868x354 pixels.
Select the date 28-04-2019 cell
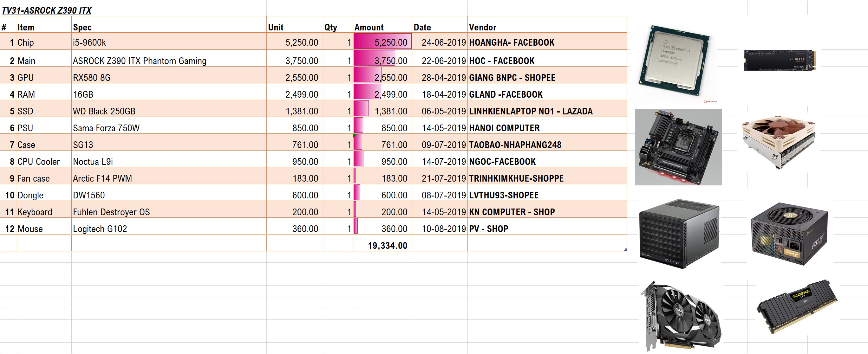point(440,75)
